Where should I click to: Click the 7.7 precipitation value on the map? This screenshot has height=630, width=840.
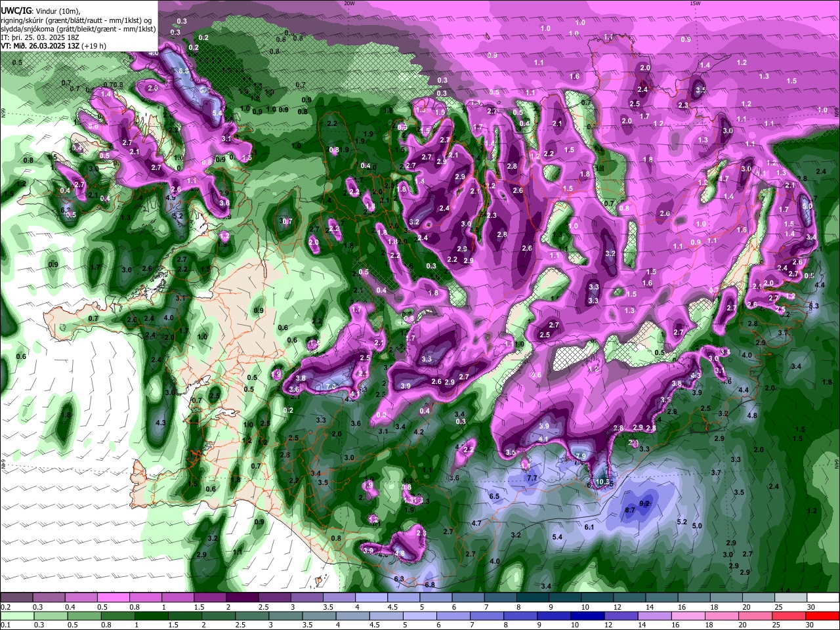[532, 478]
